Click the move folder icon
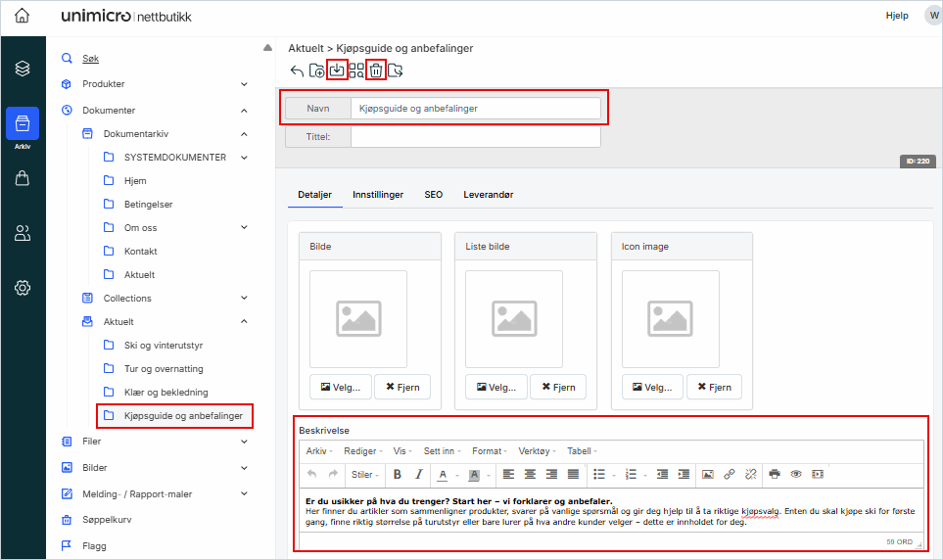Screen dimensions: 943x560 click(396, 70)
